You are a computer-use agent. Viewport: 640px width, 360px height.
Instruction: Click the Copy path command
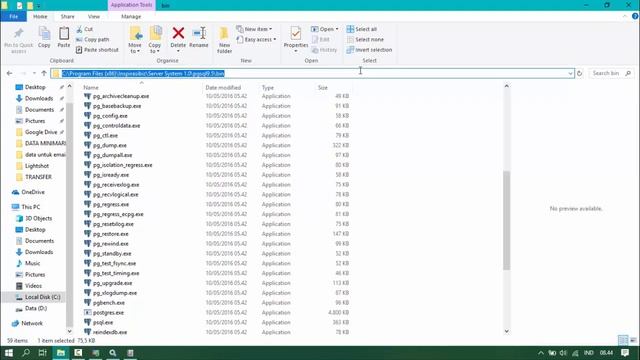(93, 40)
